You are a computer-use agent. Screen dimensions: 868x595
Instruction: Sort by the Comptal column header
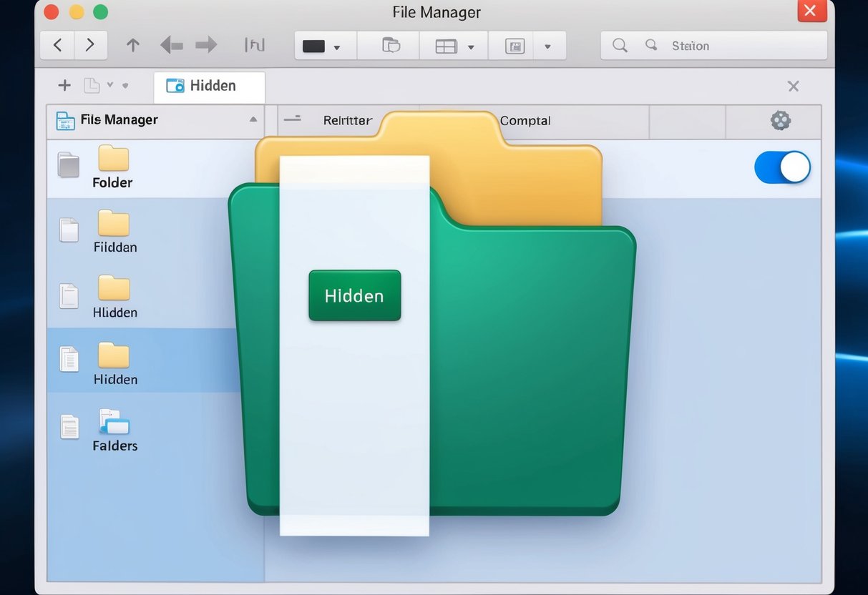526,121
